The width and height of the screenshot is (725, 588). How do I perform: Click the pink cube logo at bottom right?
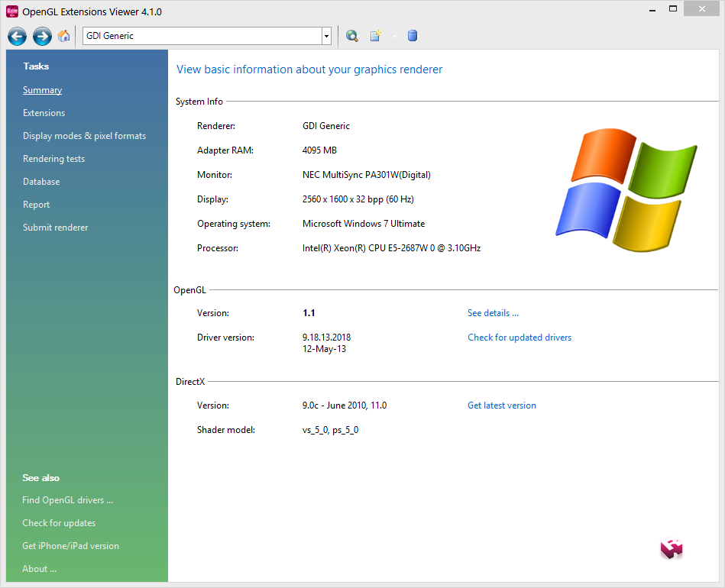672,548
